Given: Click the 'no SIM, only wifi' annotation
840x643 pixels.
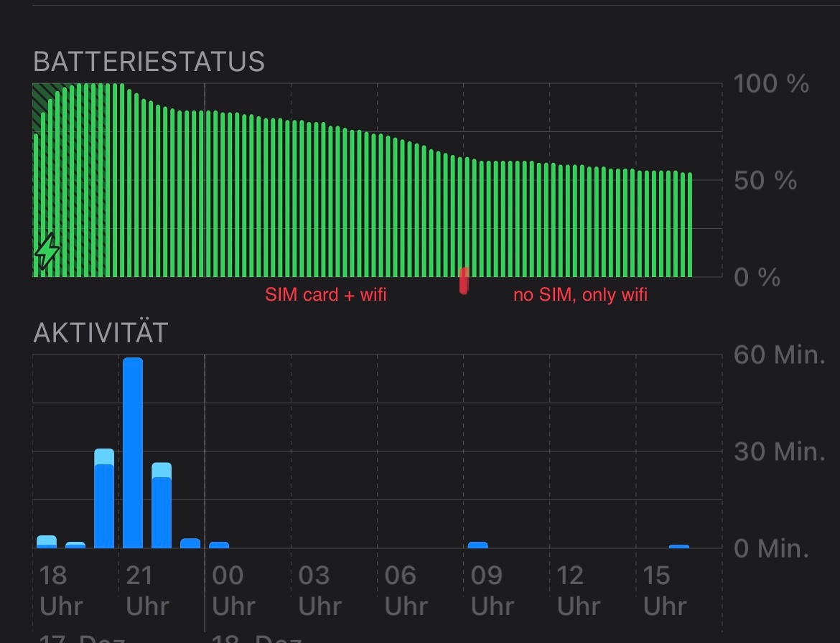Looking at the screenshot, I should (580, 294).
